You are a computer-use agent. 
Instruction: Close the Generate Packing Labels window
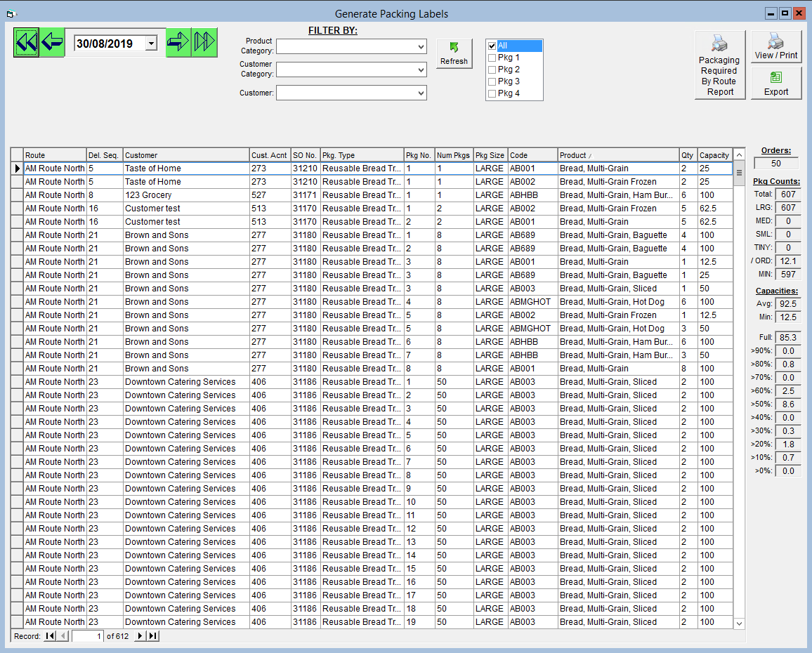tap(799, 13)
